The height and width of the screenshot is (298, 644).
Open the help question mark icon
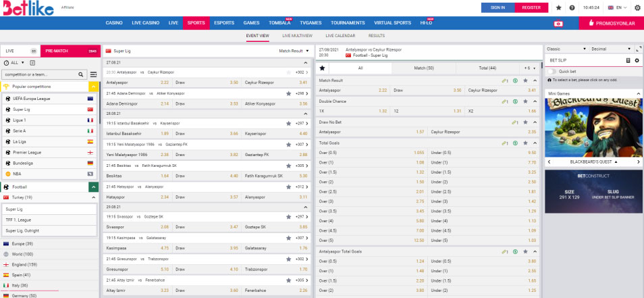[x=572, y=7]
